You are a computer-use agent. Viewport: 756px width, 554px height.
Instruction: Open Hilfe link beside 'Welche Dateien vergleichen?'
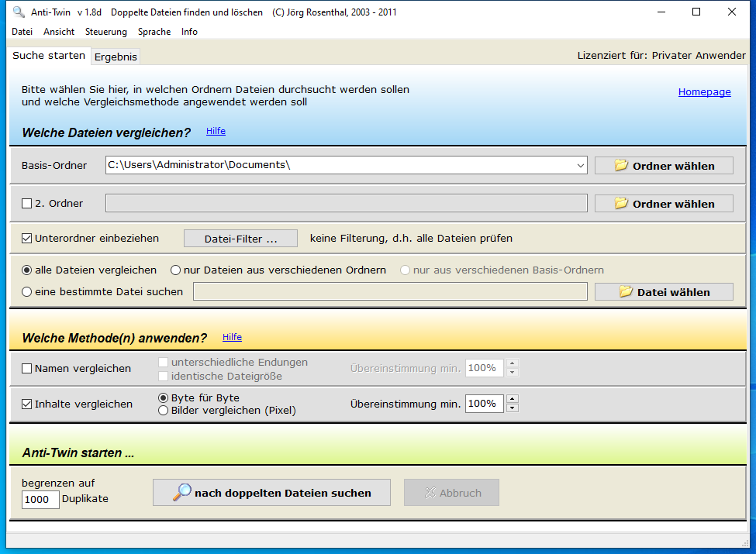(216, 131)
